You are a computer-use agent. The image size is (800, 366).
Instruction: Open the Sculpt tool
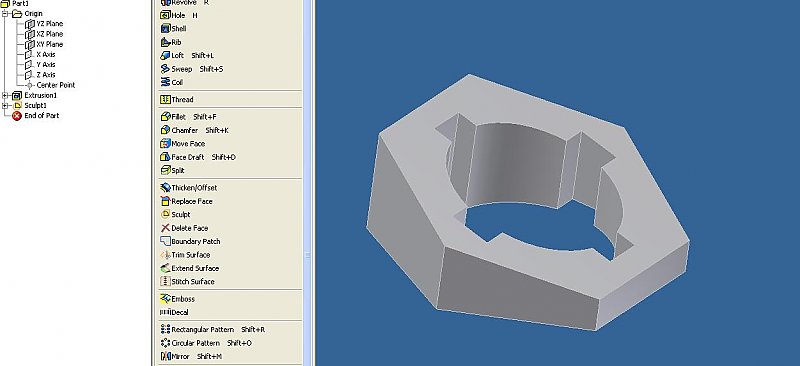click(x=176, y=214)
